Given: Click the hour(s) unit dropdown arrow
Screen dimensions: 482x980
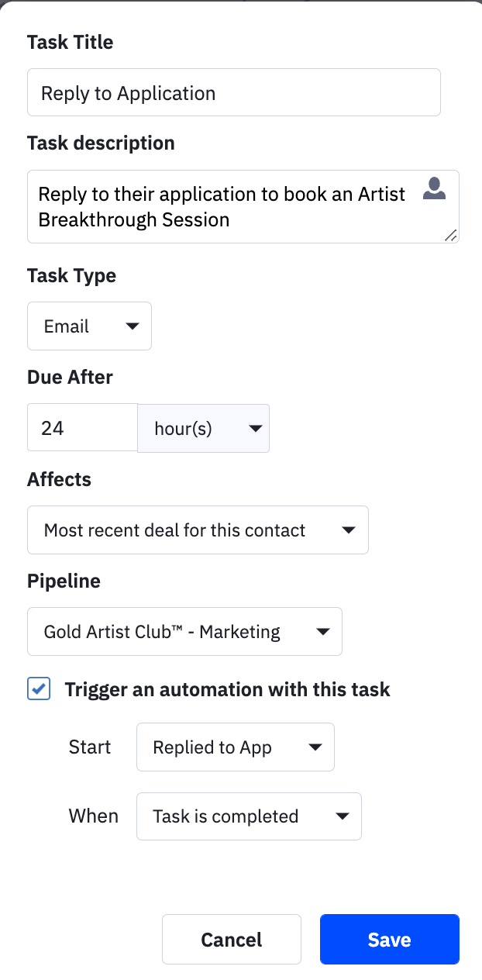Looking at the screenshot, I should 253,428.
